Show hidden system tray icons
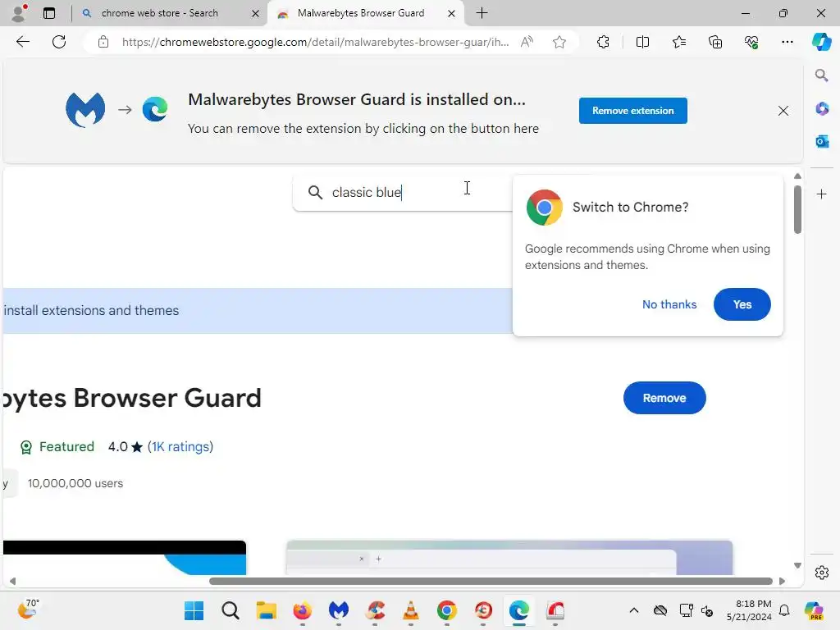 [x=634, y=610]
